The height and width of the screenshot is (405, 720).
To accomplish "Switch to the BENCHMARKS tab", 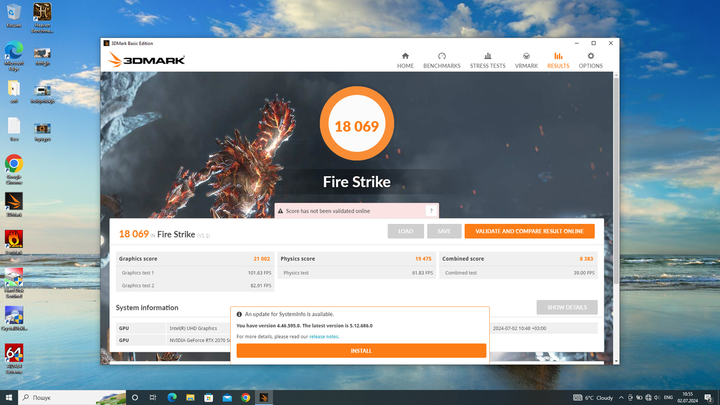I will pos(442,60).
